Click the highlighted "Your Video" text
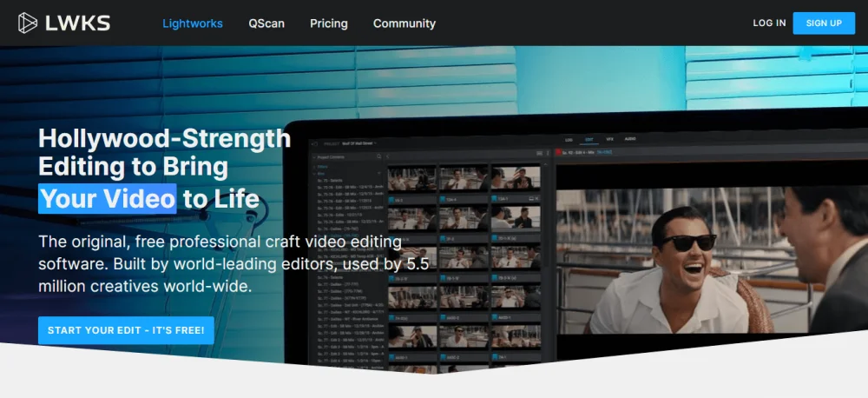 [x=108, y=199]
